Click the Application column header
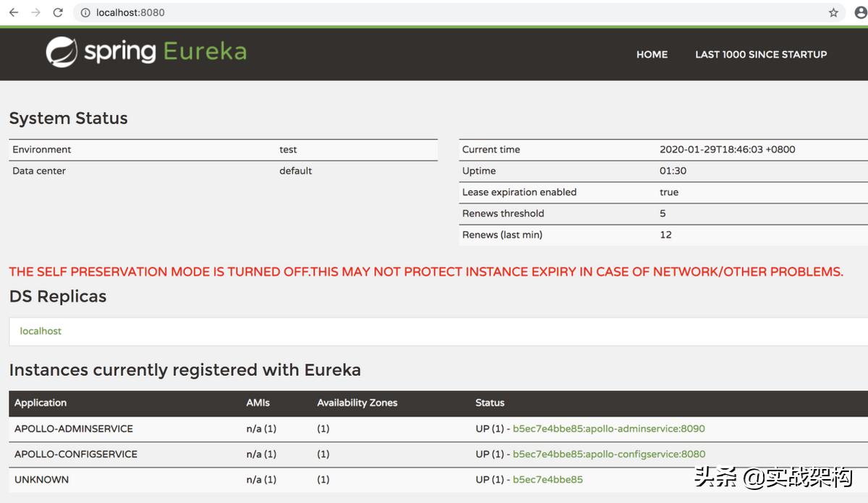The image size is (868, 503). (x=41, y=403)
